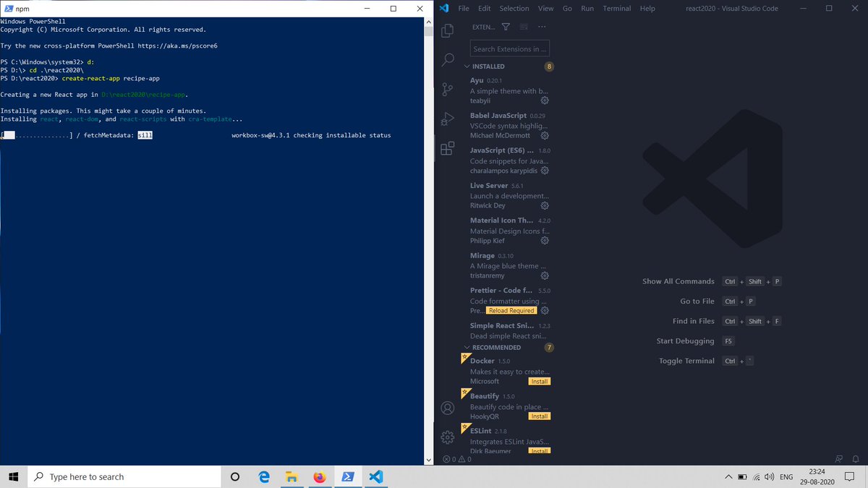
Task: Show hidden system tray icons chevron
Action: [x=728, y=477]
